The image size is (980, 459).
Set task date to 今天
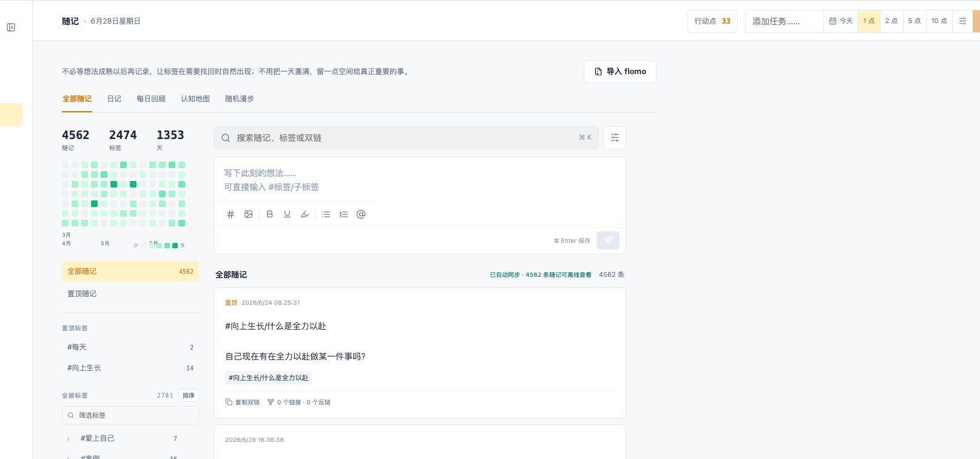(x=841, y=21)
